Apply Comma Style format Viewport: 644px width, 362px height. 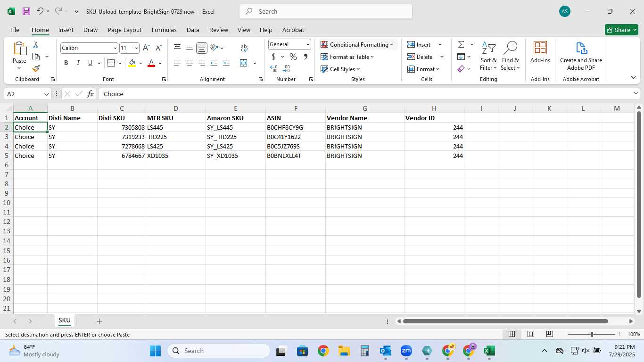305,57
